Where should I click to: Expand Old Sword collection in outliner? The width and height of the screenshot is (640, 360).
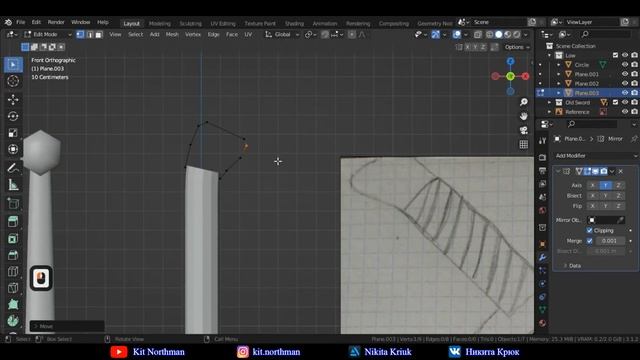pos(549,102)
